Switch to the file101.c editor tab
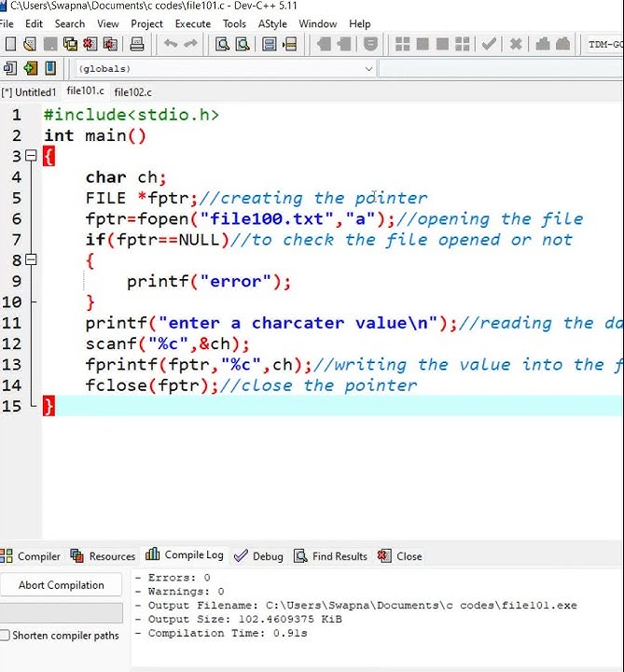Viewport: 624px width, 672px height. [x=85, y=91]
